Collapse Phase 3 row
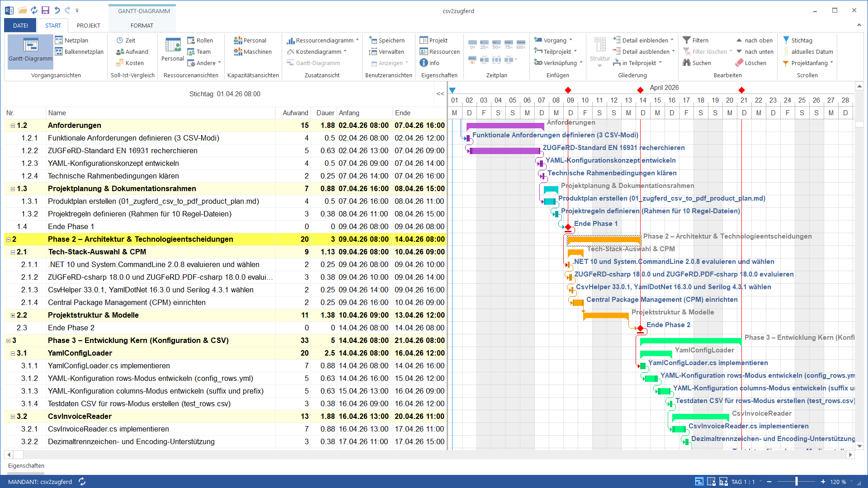The width and height of the screenshot is (868, 488). click(8, 341)
